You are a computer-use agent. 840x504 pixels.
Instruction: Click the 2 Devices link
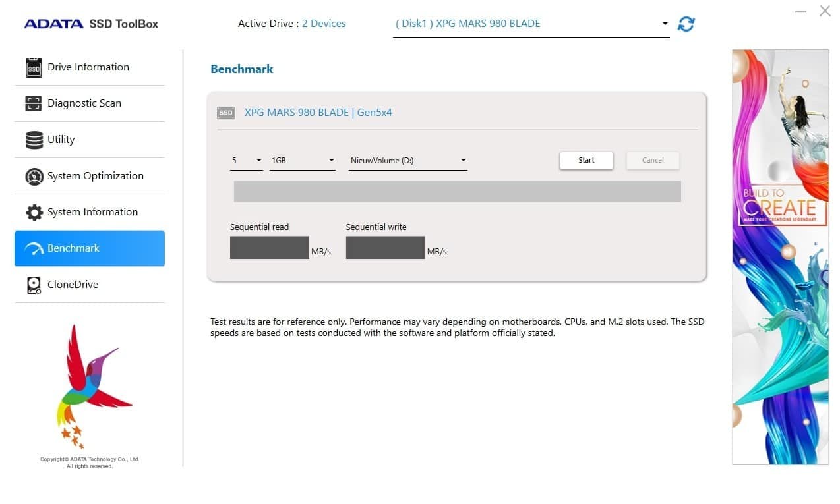[x=324, y=24]
